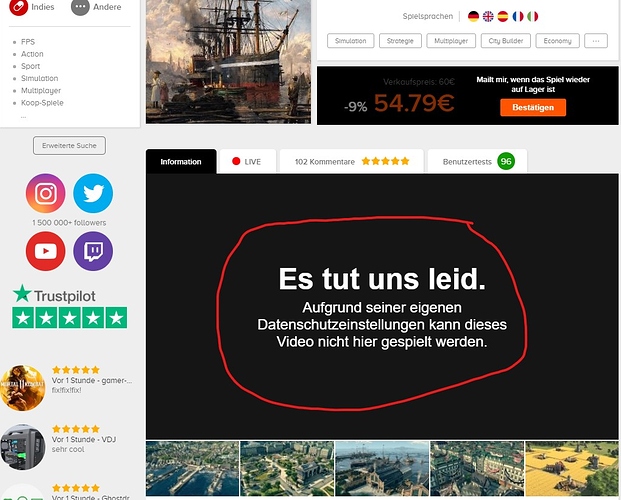The height and width of the screenshot is (500, 621).
Task: Select the Italian flag language icon
Action: click(532, 16)
